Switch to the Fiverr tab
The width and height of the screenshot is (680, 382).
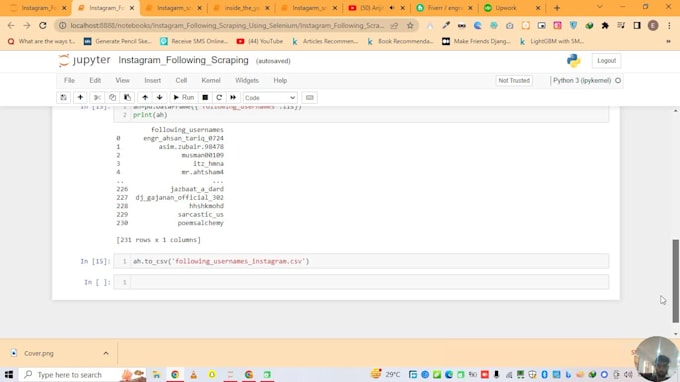(x=445, y=8)
